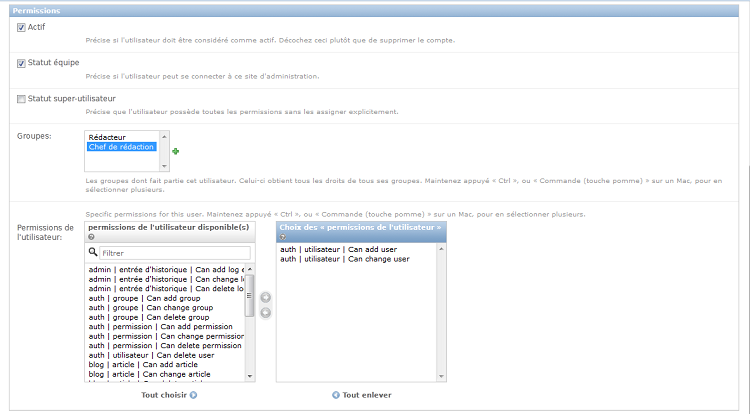Select Chef de rédaction group

(122, 147)
